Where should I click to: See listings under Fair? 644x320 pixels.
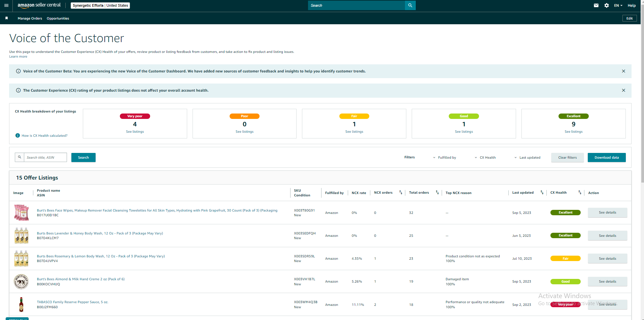[354, 132]
